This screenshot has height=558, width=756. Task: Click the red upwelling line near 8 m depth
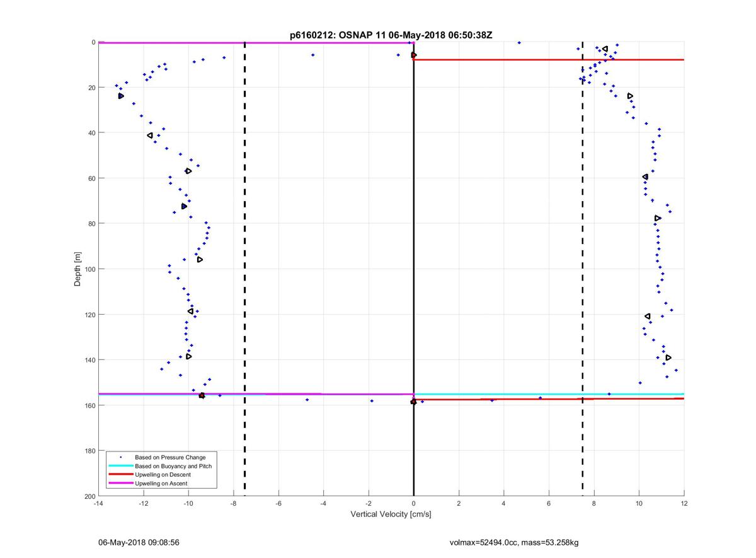click(549, 59)
